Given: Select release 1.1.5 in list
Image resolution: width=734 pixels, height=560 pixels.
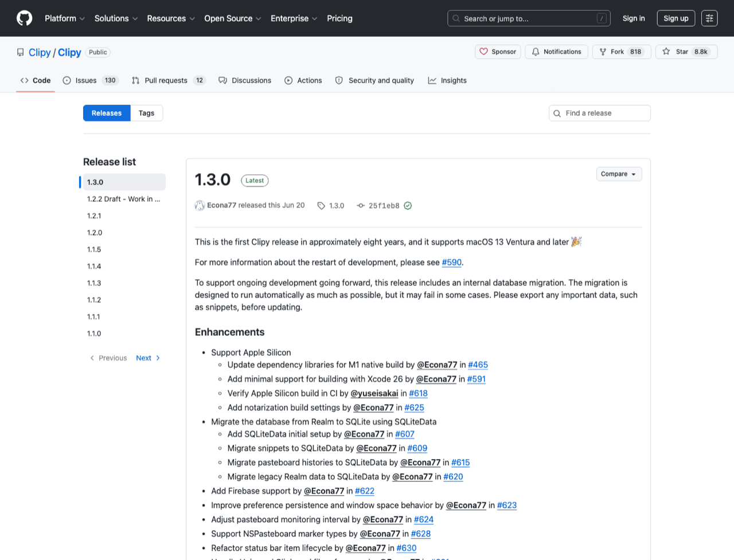Looking at the screenshot, I should (x=124, y=249).
